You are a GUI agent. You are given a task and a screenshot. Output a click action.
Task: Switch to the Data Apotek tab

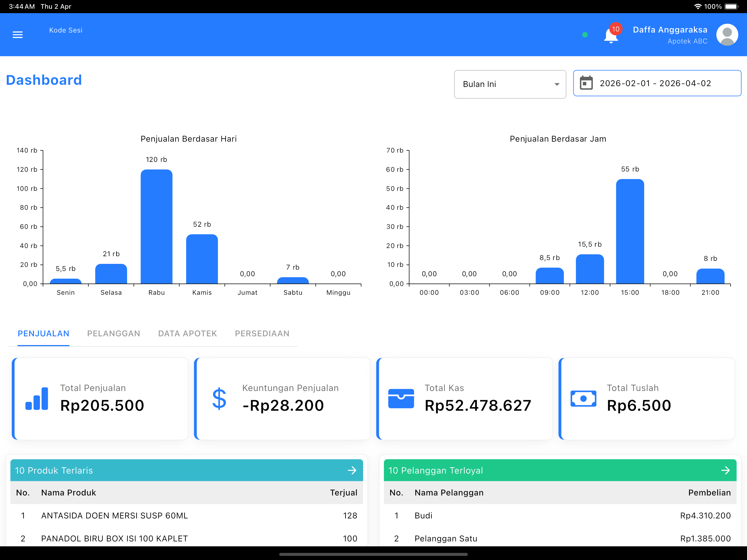187,333
